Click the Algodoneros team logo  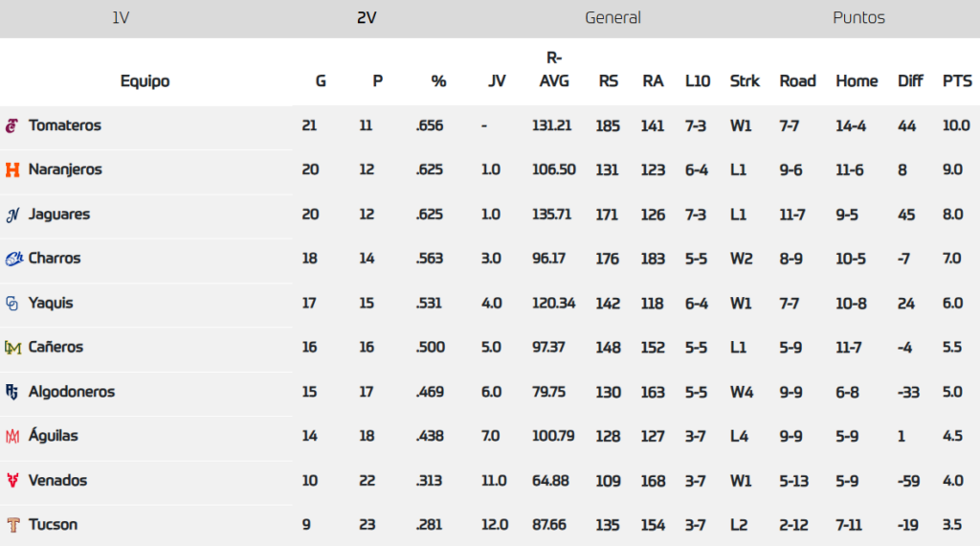coord(12,392)
